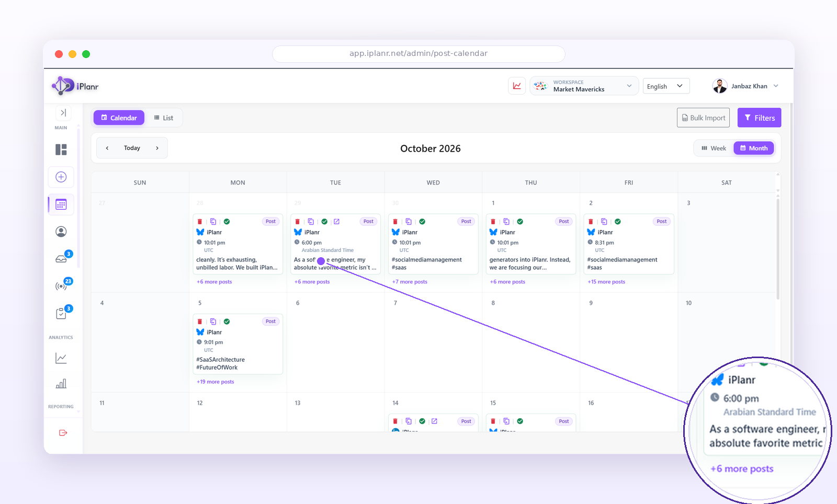Open the English language dropdown
837x504 pixels.
coord(666,86)
